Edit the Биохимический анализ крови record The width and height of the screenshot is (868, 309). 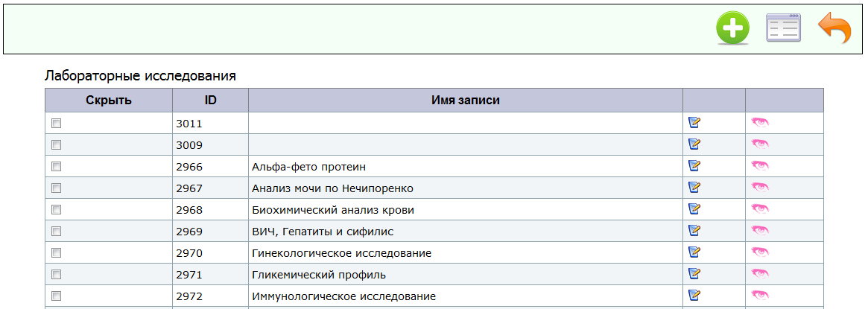694,208
